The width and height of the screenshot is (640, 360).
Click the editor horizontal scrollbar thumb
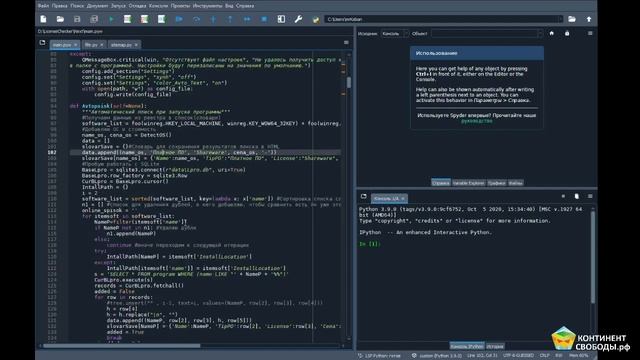coord(122,346)
